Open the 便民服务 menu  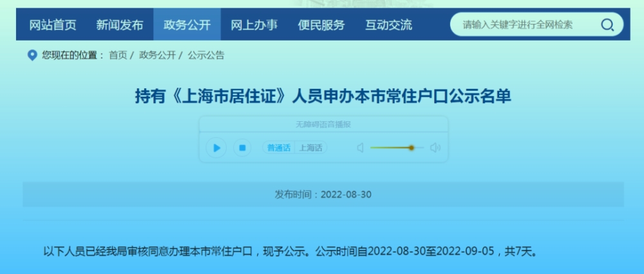point(321,24)
